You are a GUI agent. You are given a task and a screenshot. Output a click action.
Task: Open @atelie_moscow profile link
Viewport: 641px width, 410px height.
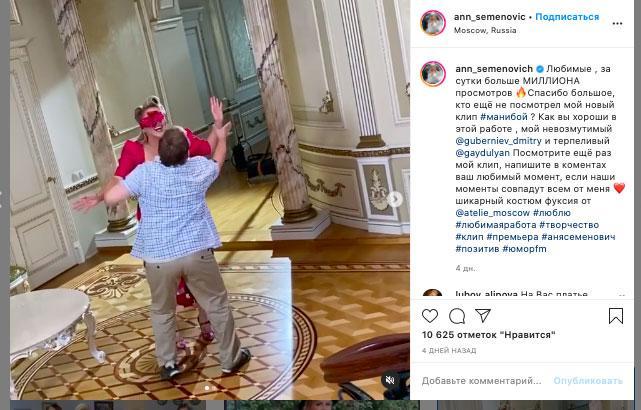[493, 213]
